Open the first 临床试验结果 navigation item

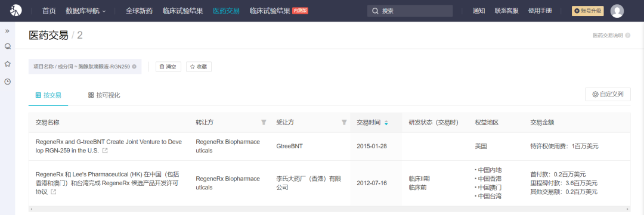point(182,11)
